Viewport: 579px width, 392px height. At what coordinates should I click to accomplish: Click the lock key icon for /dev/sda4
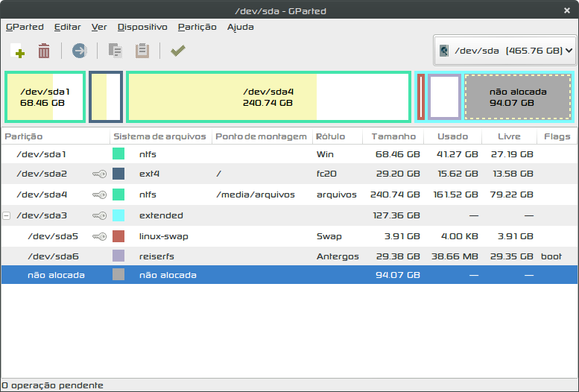tap(99, 195)
